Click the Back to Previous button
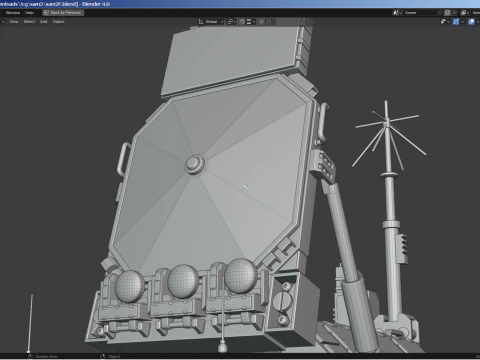Image resolution: width=480 pixels, height=360 pixels. point(63,13)
